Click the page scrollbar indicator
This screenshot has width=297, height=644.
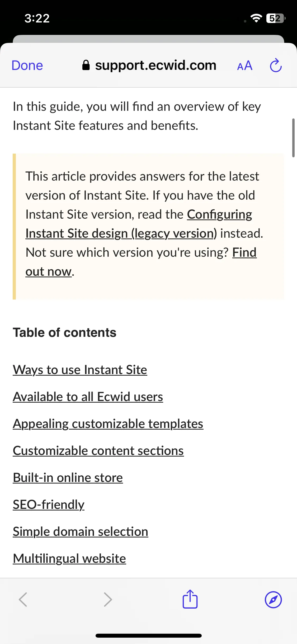pyautogui.click(x=293, y=138)
